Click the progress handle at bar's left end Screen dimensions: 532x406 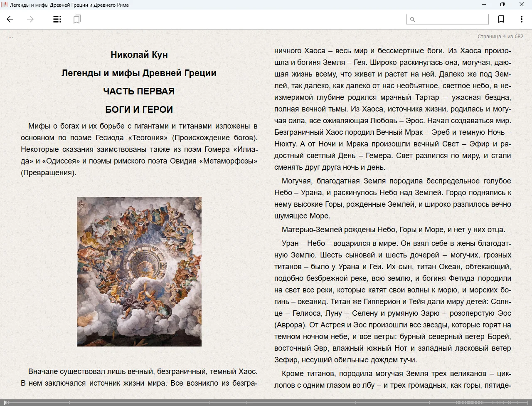click(5, 402)
